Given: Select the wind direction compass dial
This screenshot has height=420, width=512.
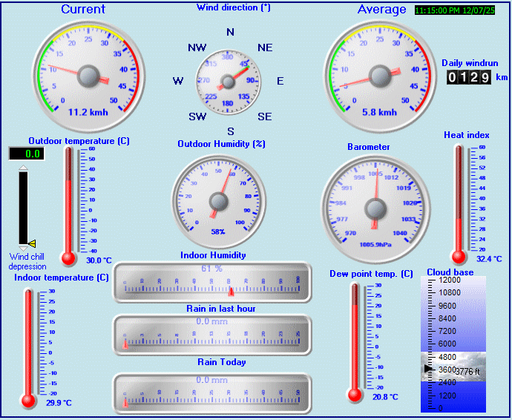Looking at the screenshot, I should tap(229, 81).
